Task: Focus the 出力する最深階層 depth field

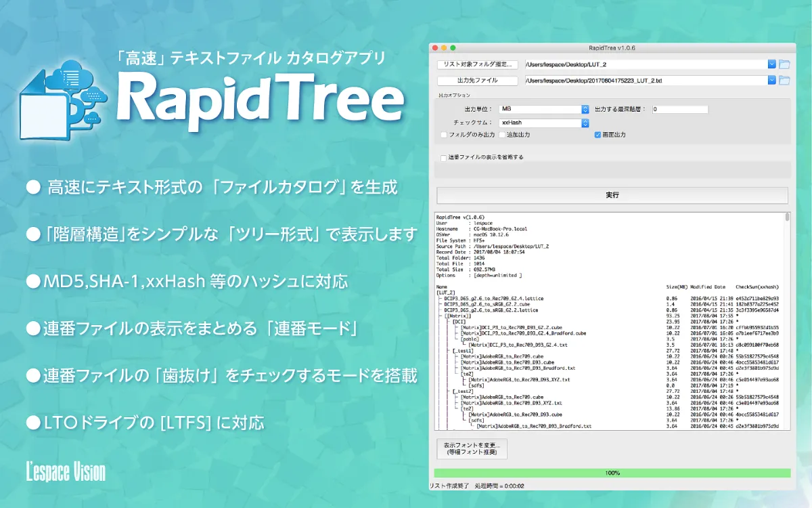Action: tap(680, 109)
